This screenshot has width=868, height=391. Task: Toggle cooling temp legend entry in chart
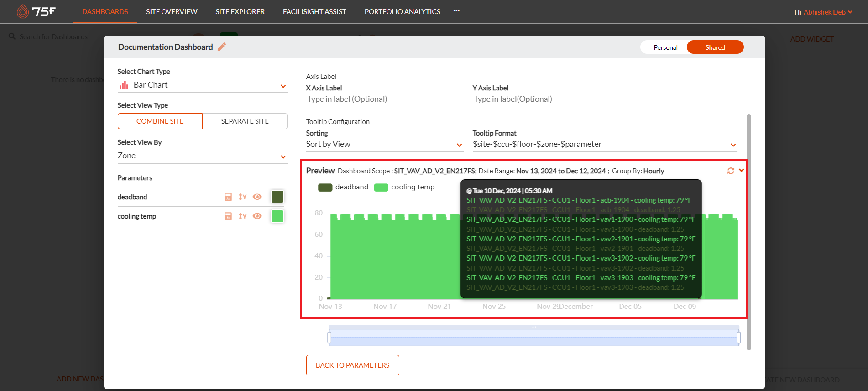coord(404,187)
